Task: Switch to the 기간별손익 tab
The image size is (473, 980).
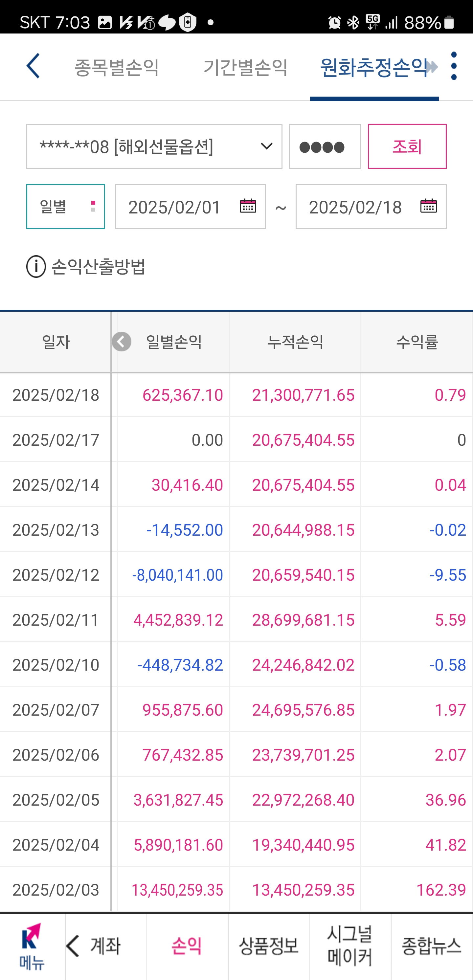Action: pyautogui.click(x=245, y=67)
